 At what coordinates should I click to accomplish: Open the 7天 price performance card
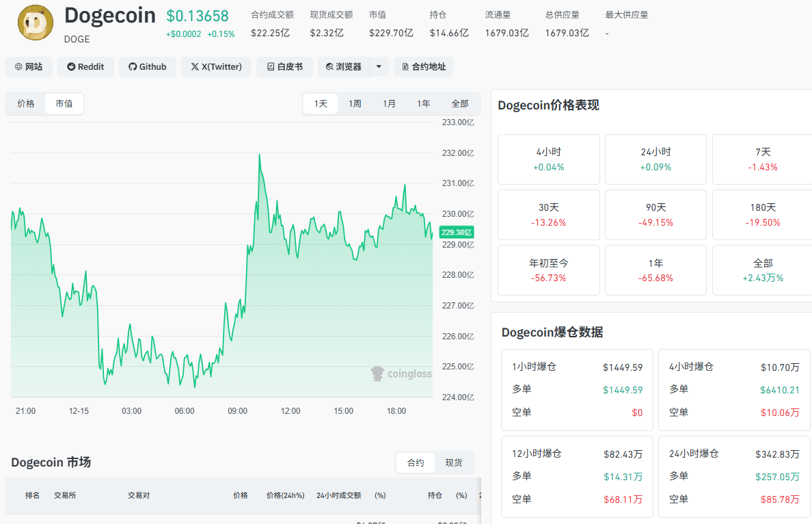point(762,159)
